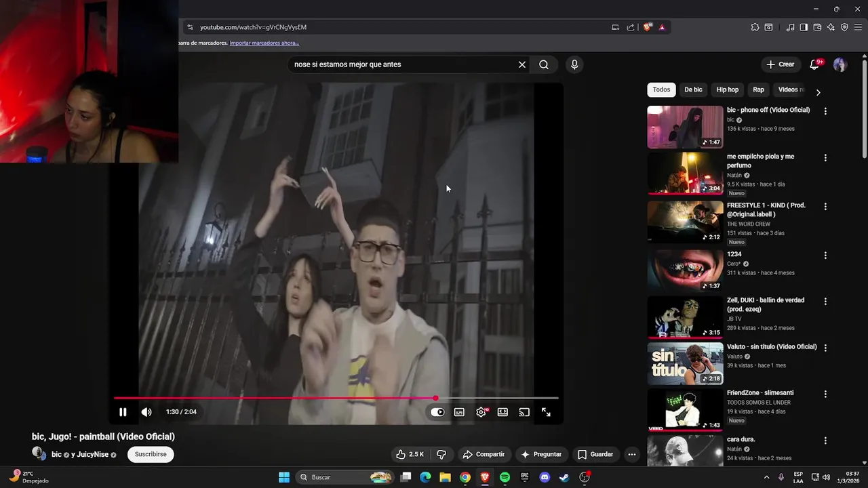This screenshot has height=488, width=868.
Task: Dislike the video with thumbs down
Action: coord(441,454)
